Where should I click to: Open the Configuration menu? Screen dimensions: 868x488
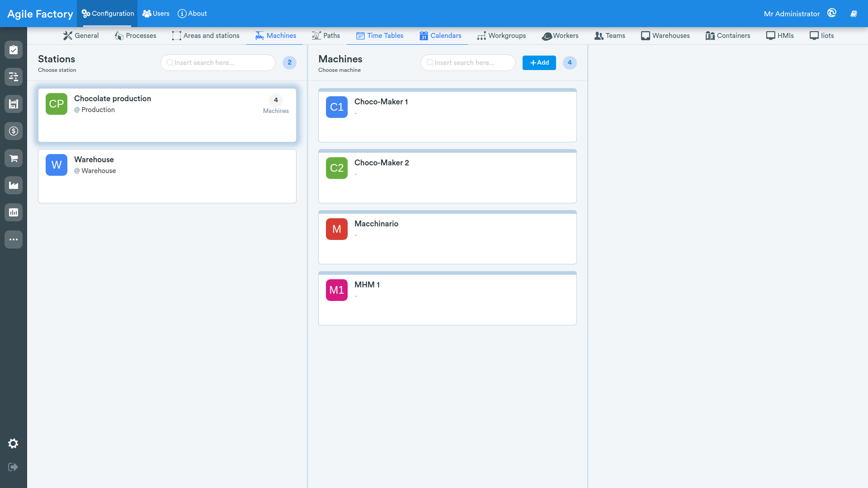point(108,14)
